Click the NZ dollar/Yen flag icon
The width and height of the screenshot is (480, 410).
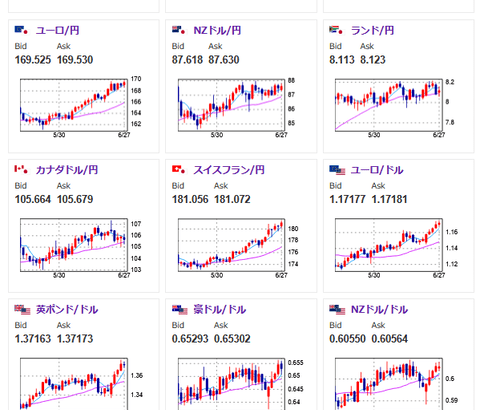[x=178, y=30]
